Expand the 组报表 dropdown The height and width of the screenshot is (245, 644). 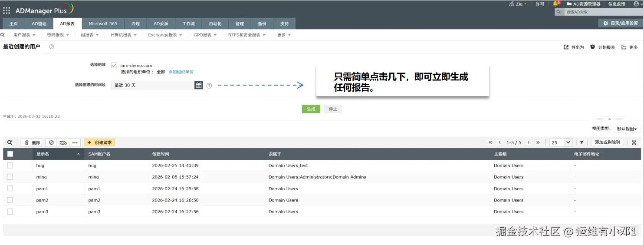coord(90,35)
